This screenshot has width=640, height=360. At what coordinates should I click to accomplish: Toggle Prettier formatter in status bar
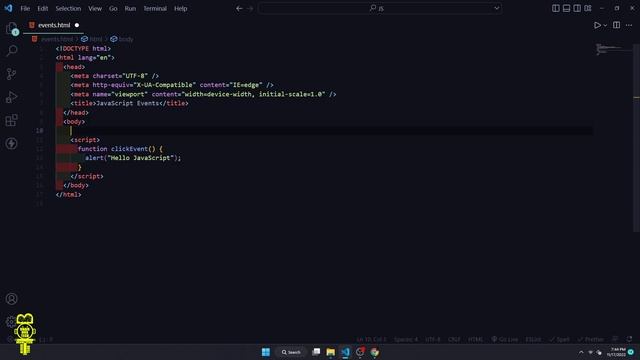pyautogui.click(x=591, y=339)
